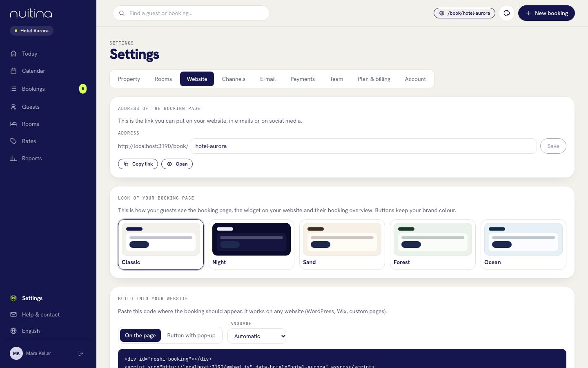The image size is (588, 368).
Task: Switch to the Team tab
Action: (x=336, y=79)
